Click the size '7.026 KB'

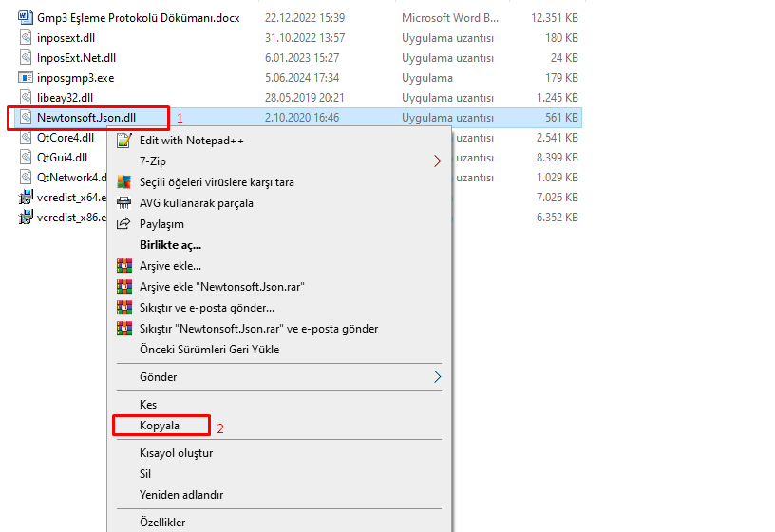pos(558,198)
